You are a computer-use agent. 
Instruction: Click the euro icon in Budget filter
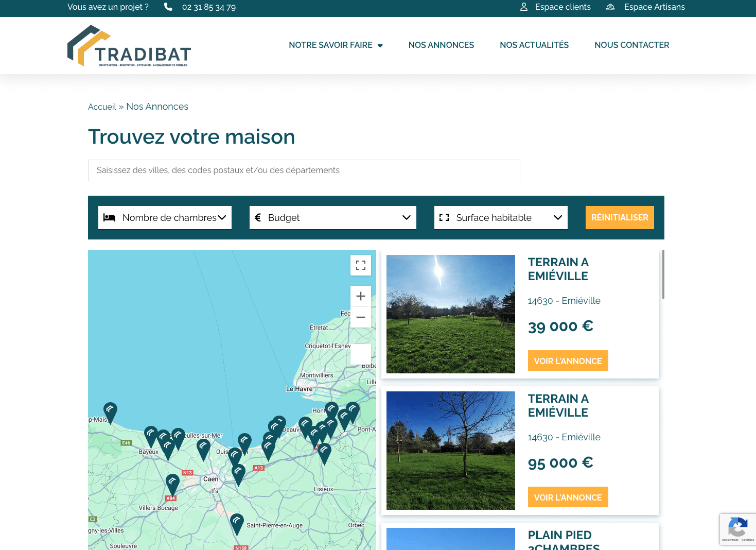tap(258, 217)
